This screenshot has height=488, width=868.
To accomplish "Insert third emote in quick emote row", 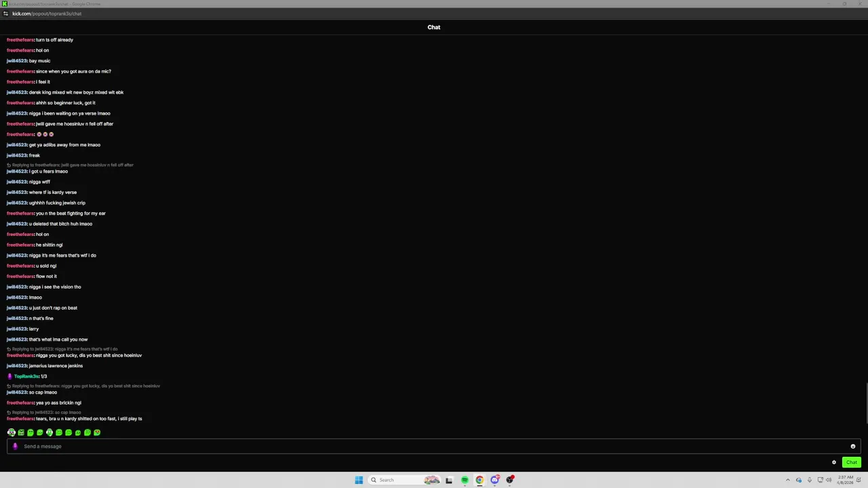I will tap(31, 432).
